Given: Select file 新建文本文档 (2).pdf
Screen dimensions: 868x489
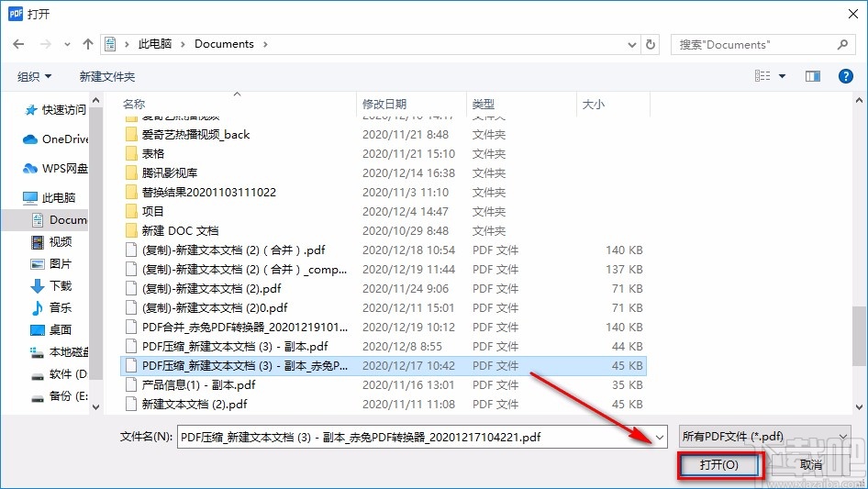Looking at the screenshot, I should [x=195, y=405].
